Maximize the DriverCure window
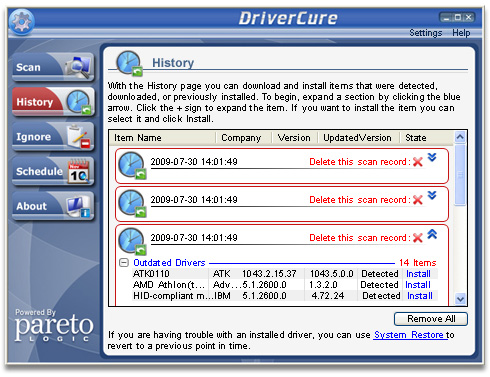 pos(458,17)
